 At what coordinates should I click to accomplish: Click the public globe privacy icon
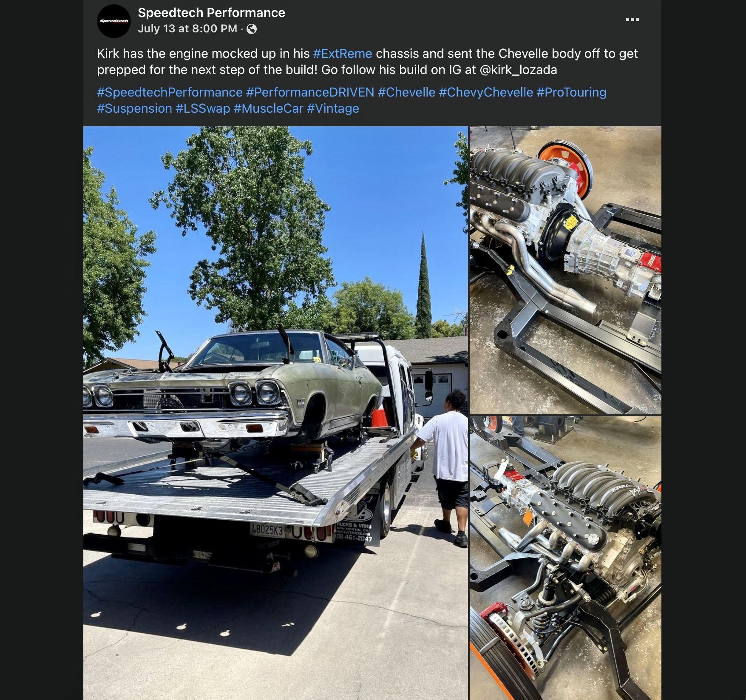[252, 29]
